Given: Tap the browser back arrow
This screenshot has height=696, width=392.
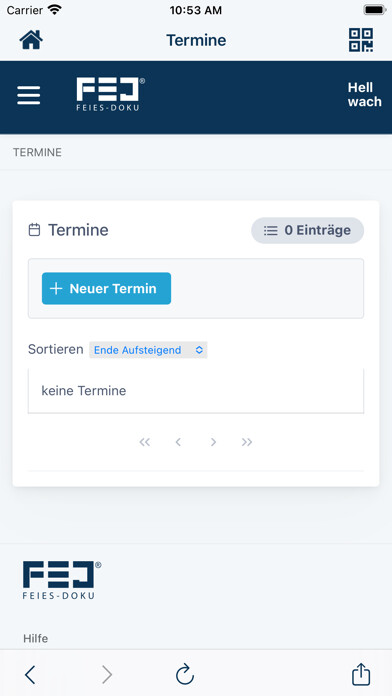Looking at the screenshot, I should [x=30, y=675].
